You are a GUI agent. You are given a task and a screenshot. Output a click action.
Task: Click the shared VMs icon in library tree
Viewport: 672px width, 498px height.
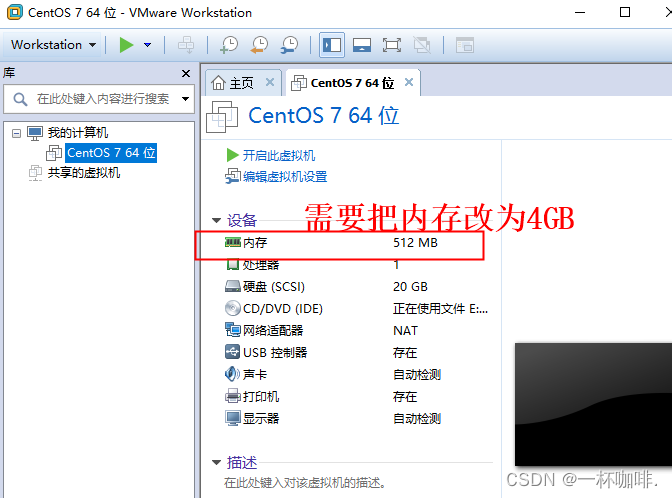coord(35,173)
